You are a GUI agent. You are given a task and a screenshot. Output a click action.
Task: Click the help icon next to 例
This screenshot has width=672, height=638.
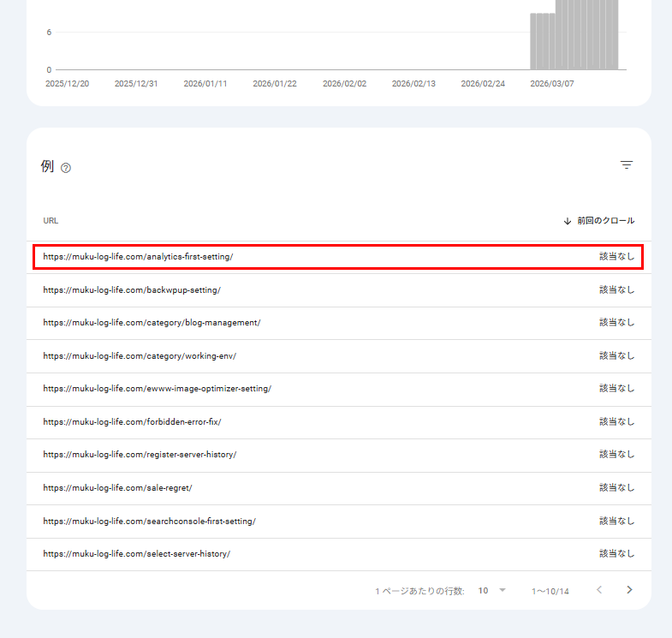66,168
